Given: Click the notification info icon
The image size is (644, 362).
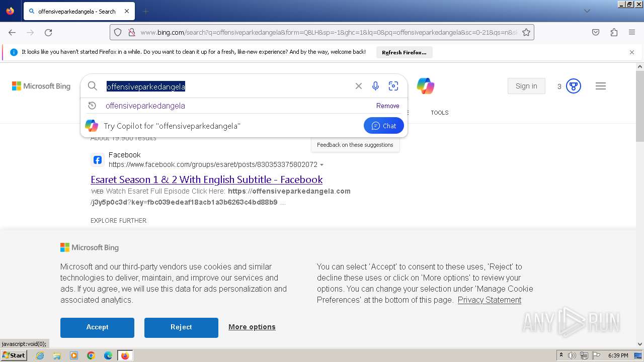Looking at the screenshot, I should [x=14, y=52].
